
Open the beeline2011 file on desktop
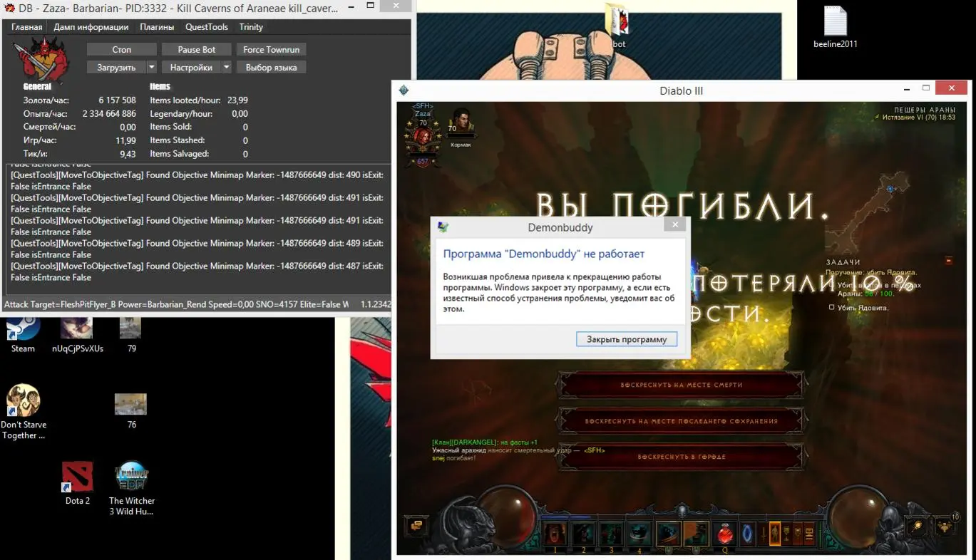click(835, 22)
